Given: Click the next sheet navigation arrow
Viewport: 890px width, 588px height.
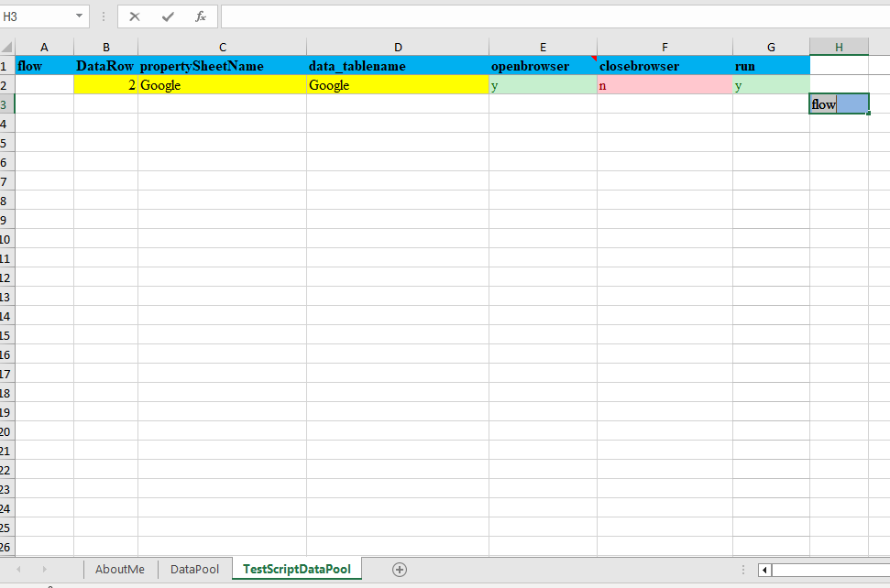Looking at the screenshot, I should pyautogui.click(x=43, y=569).
